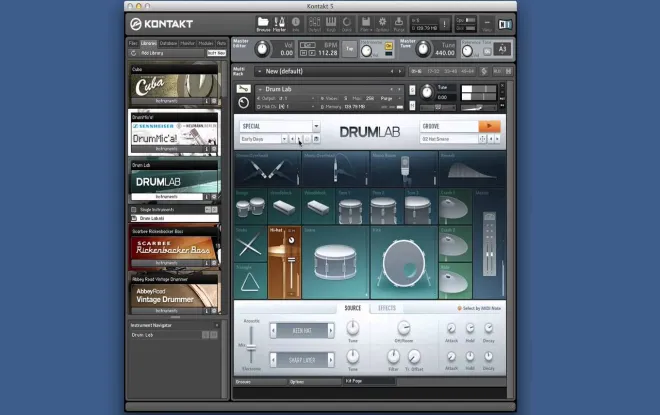The height and width of the screenshot is (415, 660).
Task: Click the Master volume knob
Action: [262, 49]
